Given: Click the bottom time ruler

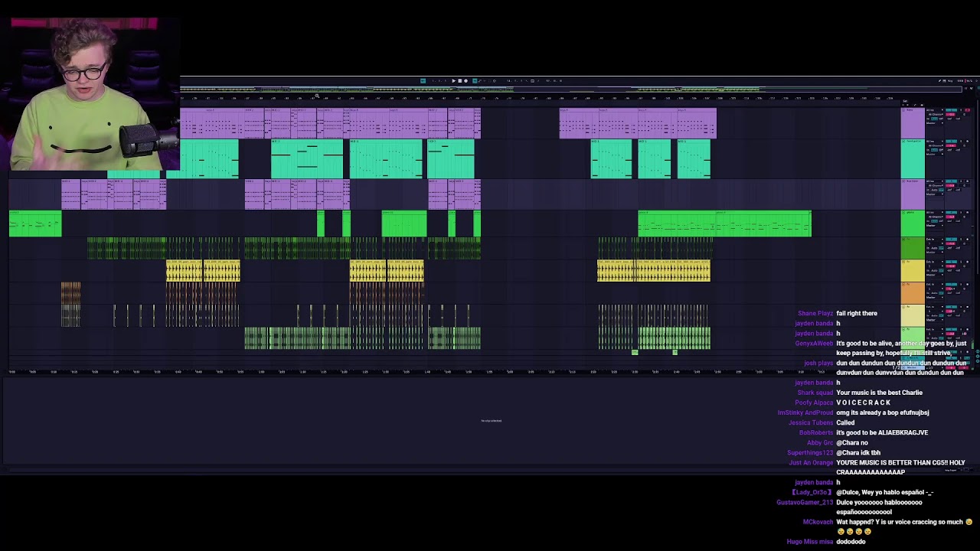Looking at the screenshot, I should pos(452,372).
